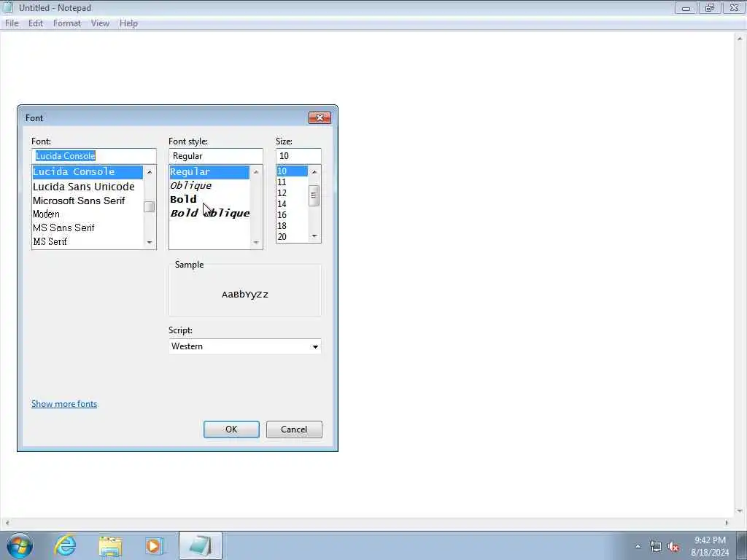Click the Font list scrollbar thumb
The image size is (747, 560).
point(150,206)
